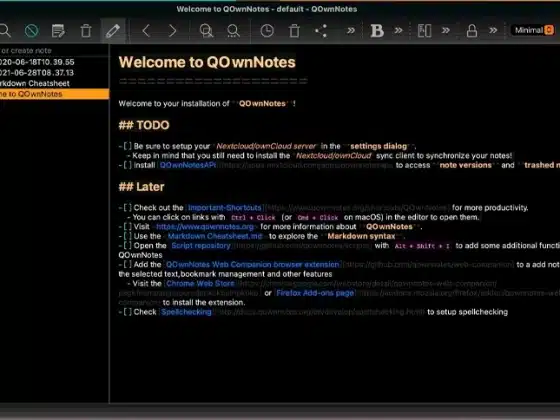Open https://www.qownnotes.org link
Image resolution: width=560 pixels, height=420 pixels.
pyautogui.click(x=205, y=226)
